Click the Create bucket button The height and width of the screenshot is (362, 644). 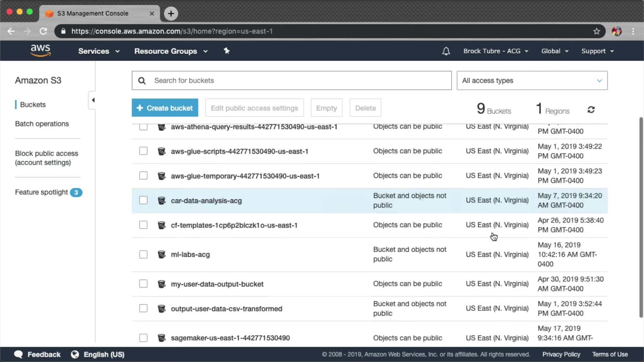[165, 108]
